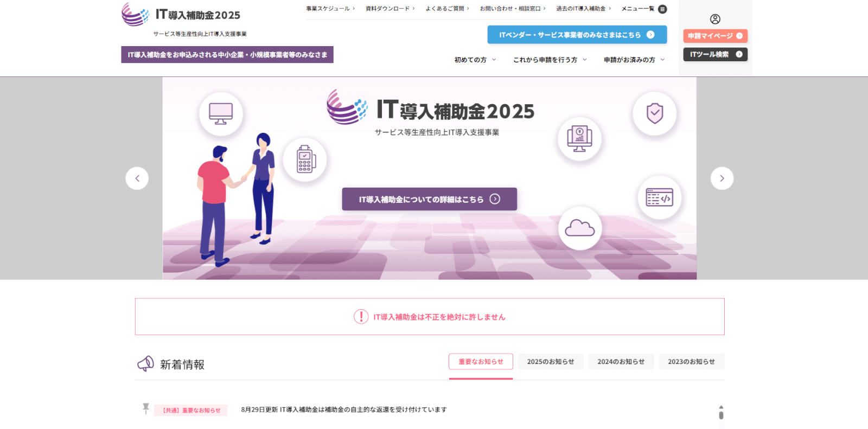868x429 pixels.
Task: Click arrow icon on 申請マイページ button
Action: coord(739,36)
